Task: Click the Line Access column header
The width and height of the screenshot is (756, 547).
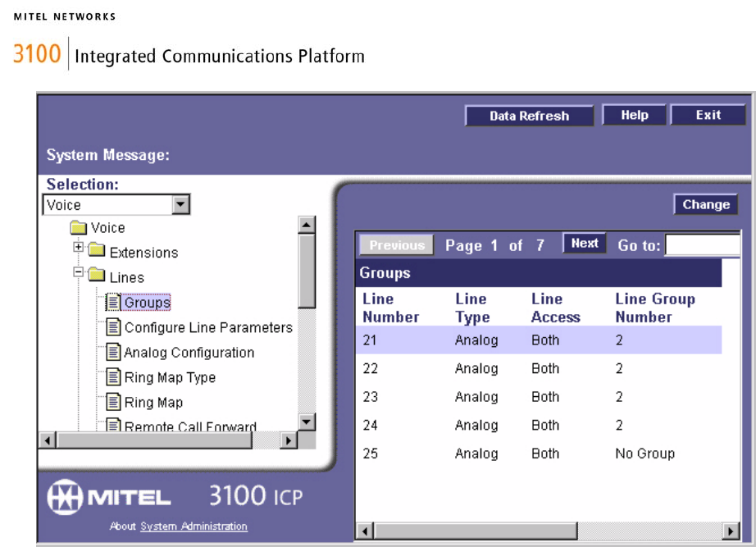Action: 555,308
